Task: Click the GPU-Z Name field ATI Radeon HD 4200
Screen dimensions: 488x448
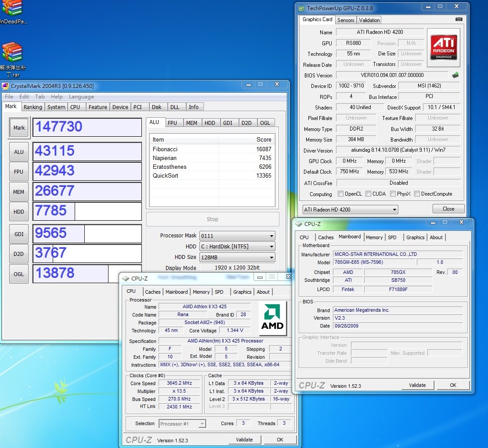Action: click(x=380, y=32)
